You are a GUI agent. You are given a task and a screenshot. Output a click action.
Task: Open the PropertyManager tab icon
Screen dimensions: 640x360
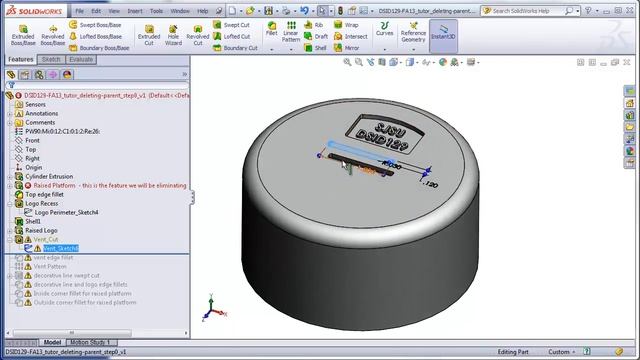25,75
